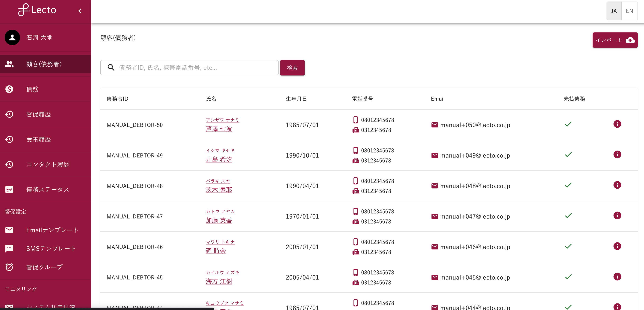The height and width of the screenshot is (310, 644).
Task: Select JA language toggle
Action: pyautogui.click(x=614, y=11)
